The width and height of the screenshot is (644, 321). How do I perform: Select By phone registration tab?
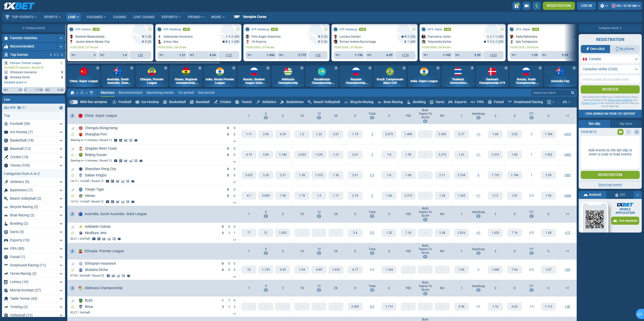(x=625, y=49)
